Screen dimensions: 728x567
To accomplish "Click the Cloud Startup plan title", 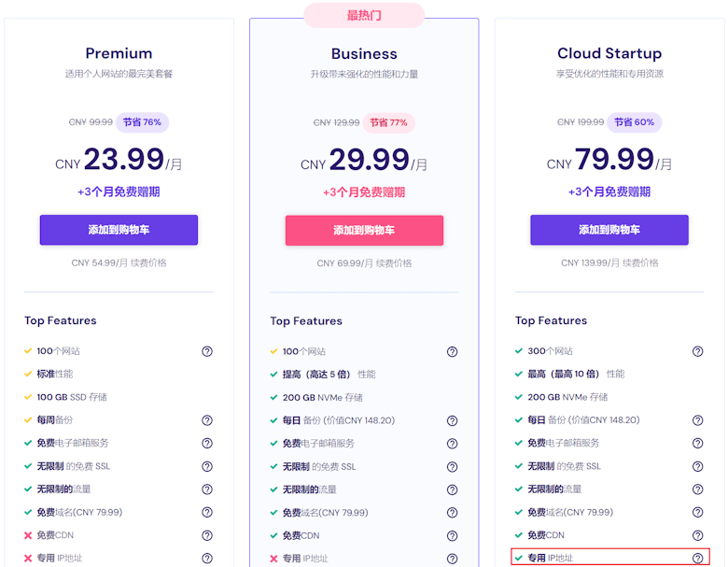I will point(609,53).
